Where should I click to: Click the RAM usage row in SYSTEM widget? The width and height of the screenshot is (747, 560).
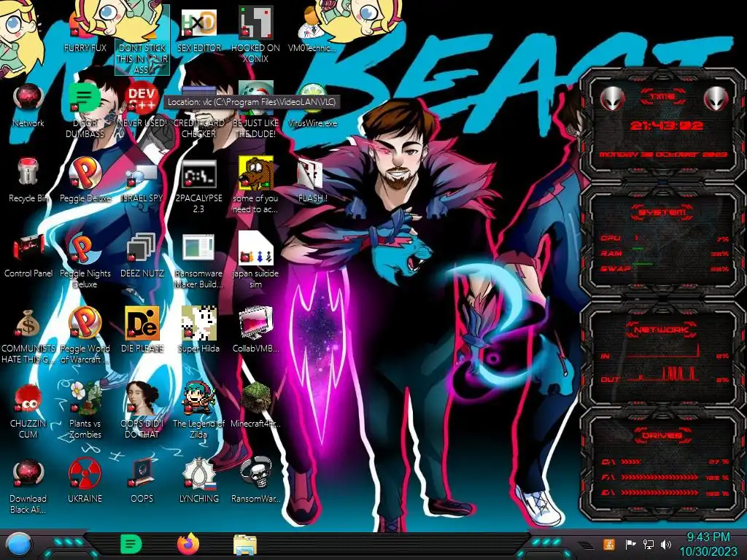pyautogui.click(x=664, y=253)
